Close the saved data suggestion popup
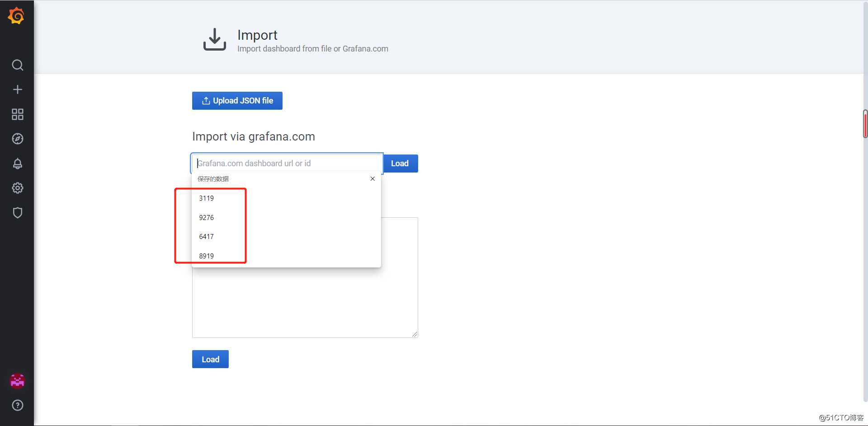The image size is (868, 426). 373,179
